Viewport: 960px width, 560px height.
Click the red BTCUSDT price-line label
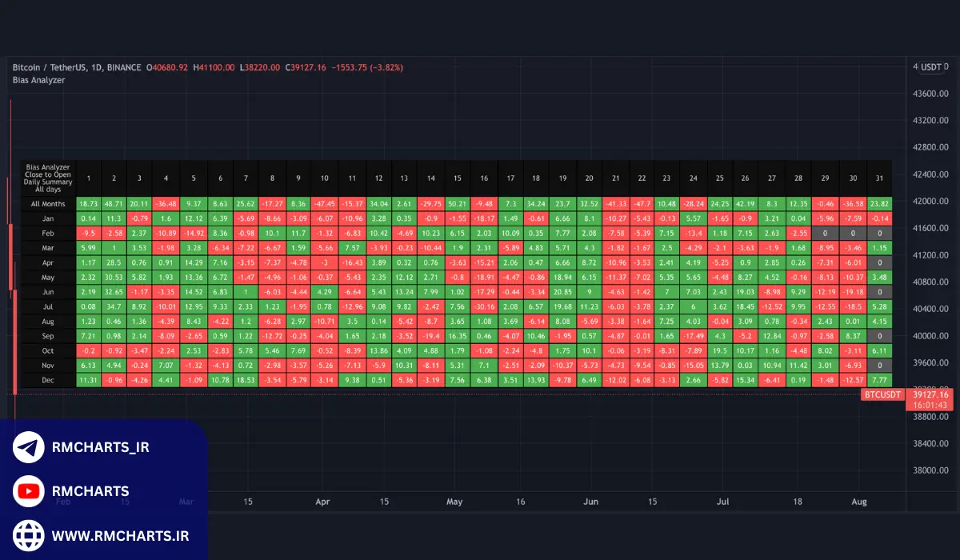coord(883,395)
